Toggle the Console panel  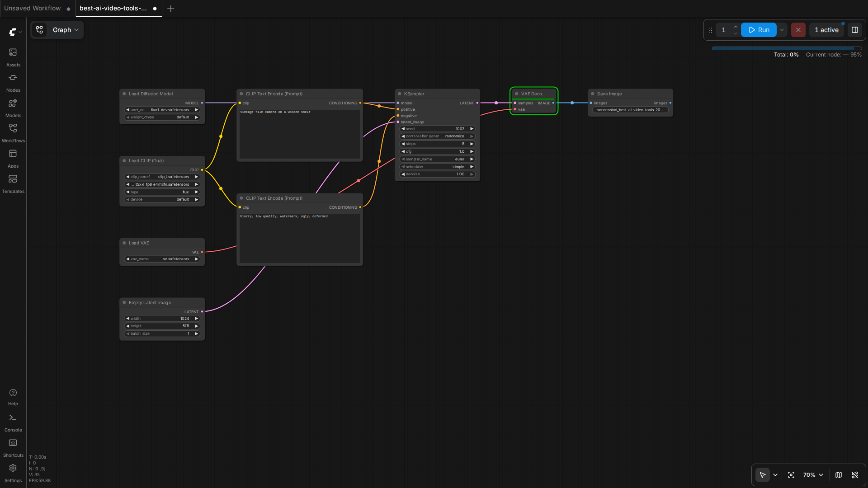point(13,422)
